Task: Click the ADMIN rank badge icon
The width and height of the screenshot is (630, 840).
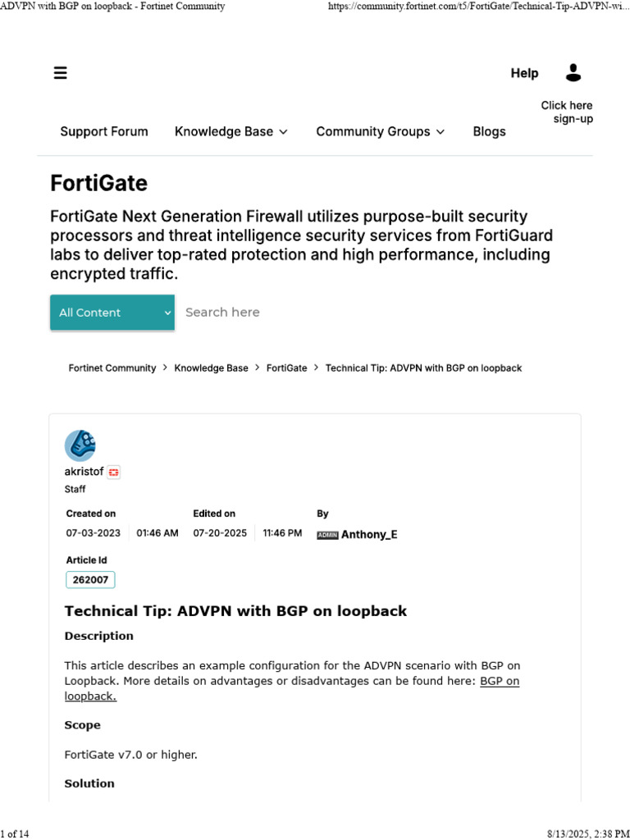Action: 327,535
